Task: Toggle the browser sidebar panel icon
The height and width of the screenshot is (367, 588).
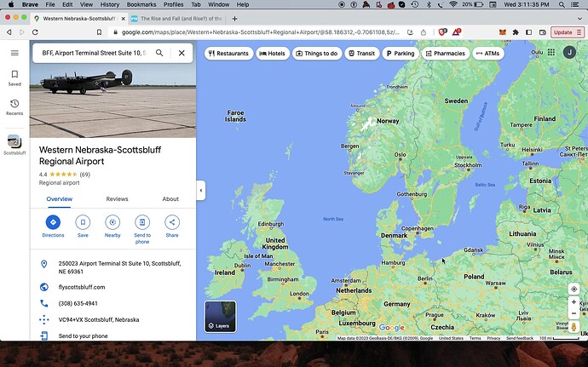Action: pos(528,32)
